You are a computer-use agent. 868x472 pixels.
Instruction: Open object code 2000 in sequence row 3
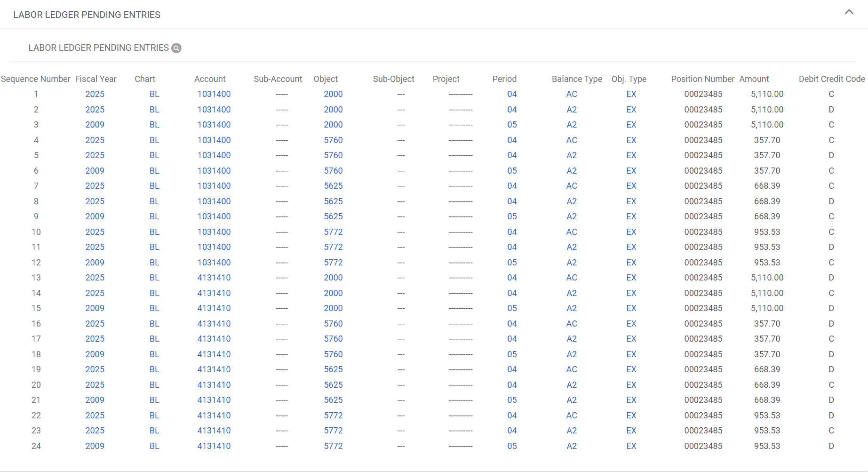point(333,125)
